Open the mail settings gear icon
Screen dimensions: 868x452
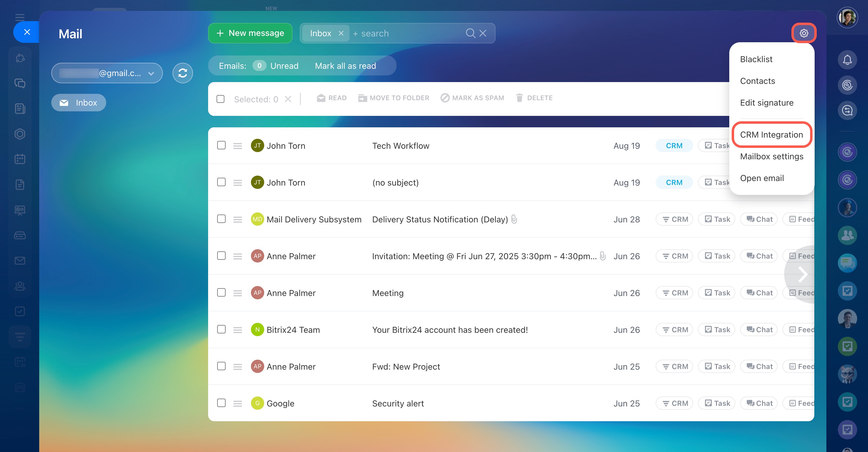coord(804,33)
